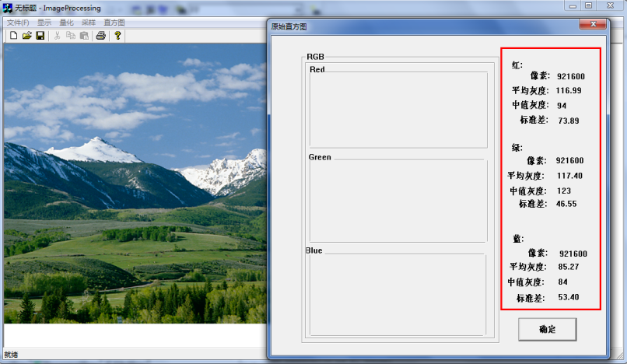Screen dimensions: 627x364
Task: Click the green standard deviation 46.55
Action: [x=566, y=204]
